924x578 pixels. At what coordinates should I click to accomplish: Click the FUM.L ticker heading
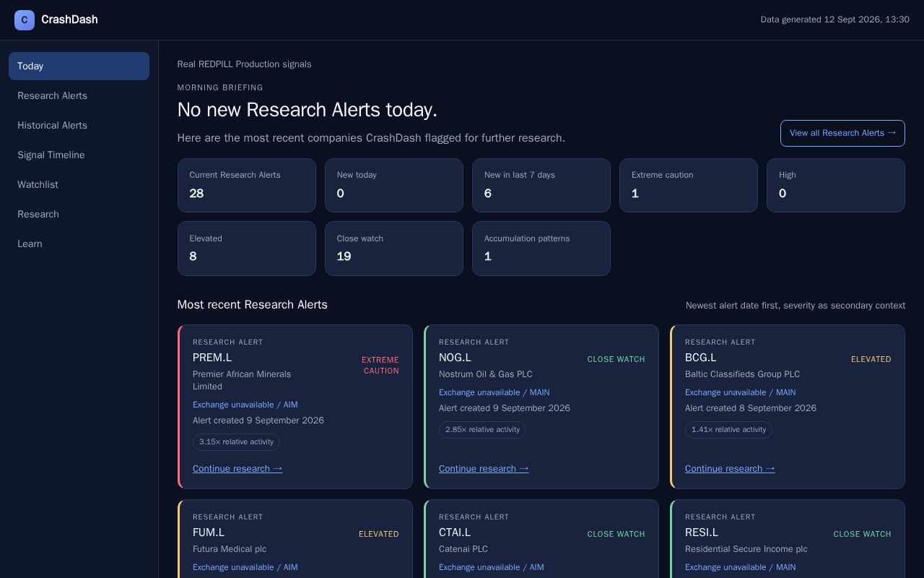[209, 532]
